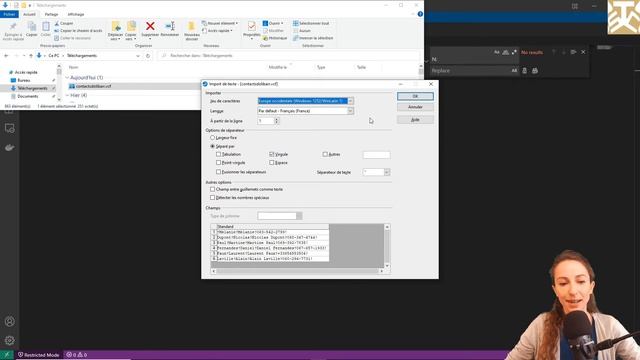The height and width of the screenshot is (360, 640).
Task: Click Rechercher dans Téléchargements search box
Action: click(x=290, y=56)
